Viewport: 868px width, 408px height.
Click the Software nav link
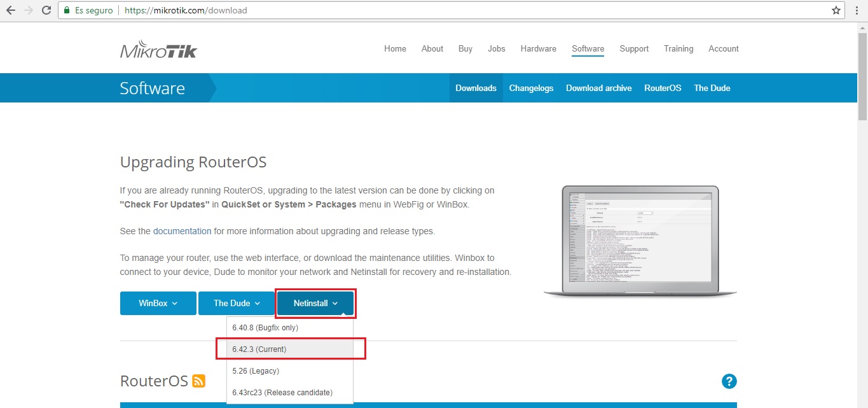[588, 49]
